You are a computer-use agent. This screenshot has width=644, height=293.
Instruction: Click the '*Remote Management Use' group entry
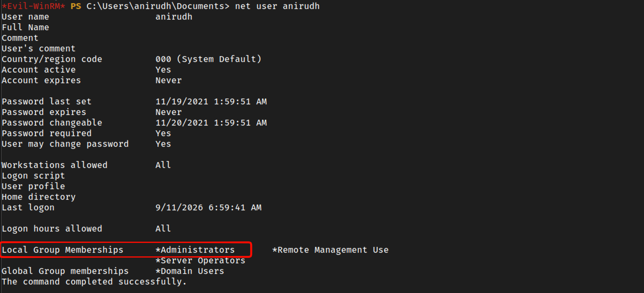(330, 250)
